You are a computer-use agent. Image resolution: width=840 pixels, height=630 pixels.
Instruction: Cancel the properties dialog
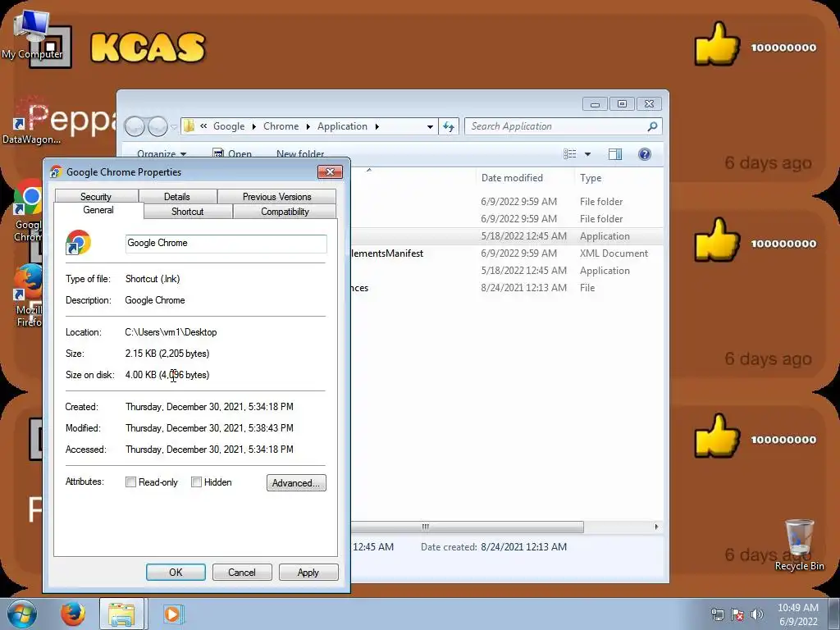(242, 572)
